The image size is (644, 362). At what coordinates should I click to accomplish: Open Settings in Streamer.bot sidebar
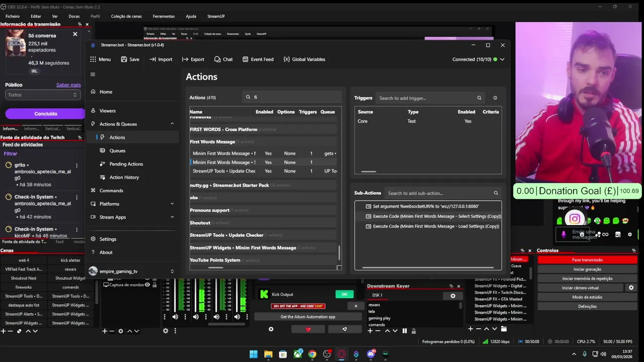click(108, 239)
